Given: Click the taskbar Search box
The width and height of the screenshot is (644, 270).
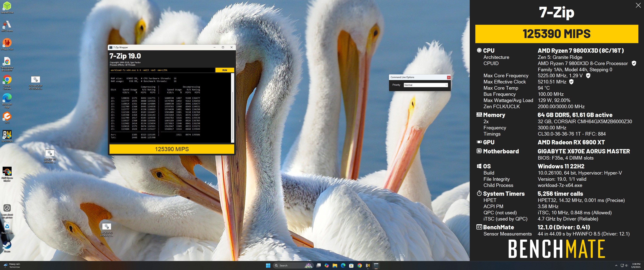Looking at the screenshot, I should click(x=293, y=265).
